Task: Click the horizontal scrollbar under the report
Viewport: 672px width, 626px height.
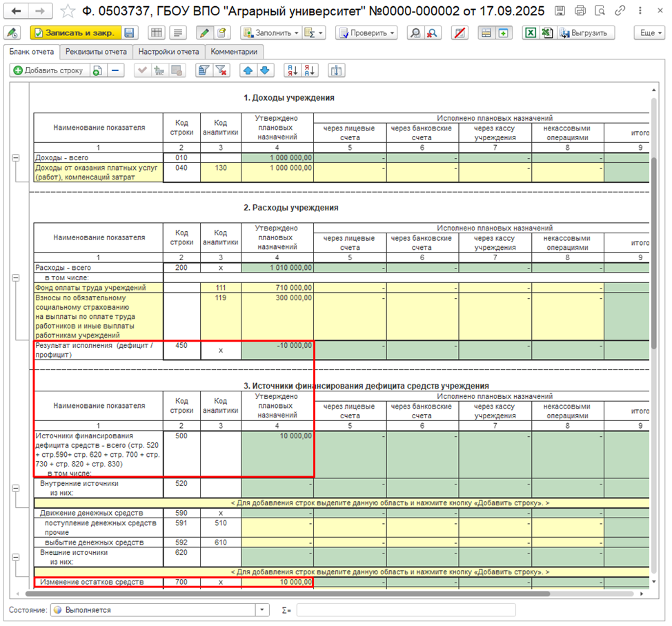Action: pos(287,594)
